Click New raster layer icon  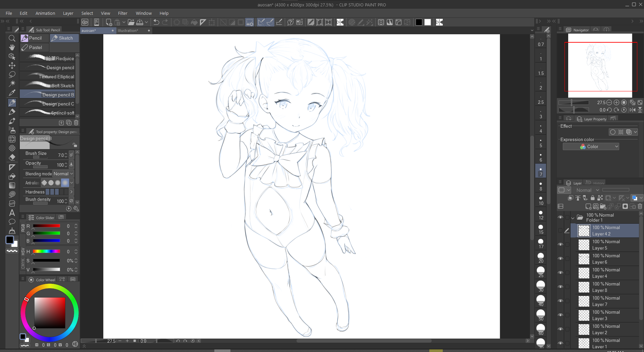coord(588,206)
